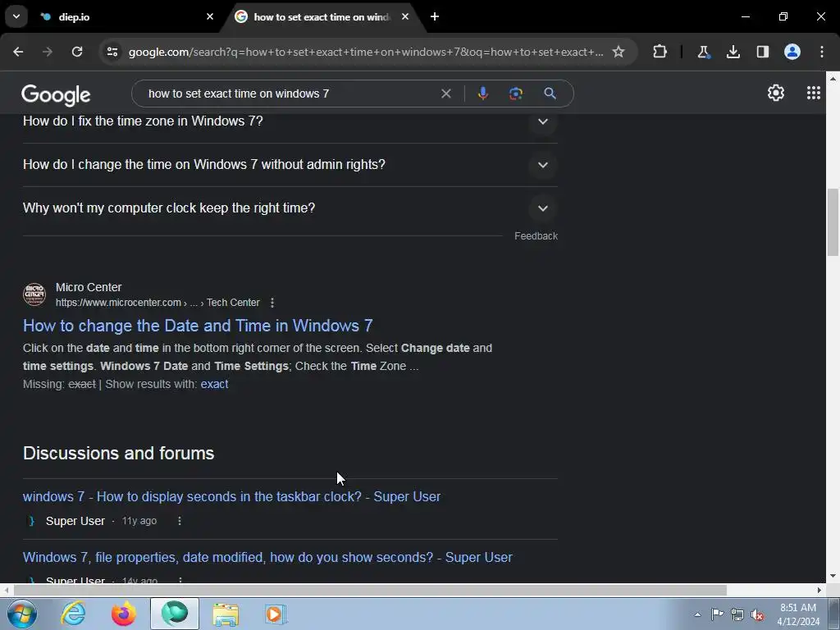The image size is (840, 630).
Task: Open Action Center flag tray icon
Action: pos(717,614)
